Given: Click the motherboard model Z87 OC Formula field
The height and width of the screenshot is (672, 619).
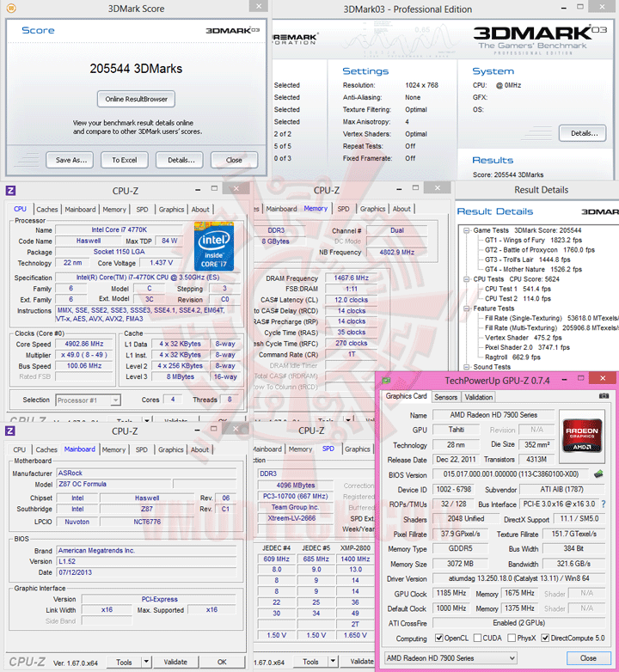Looking at the screenshot, I should tap(113, 484).
